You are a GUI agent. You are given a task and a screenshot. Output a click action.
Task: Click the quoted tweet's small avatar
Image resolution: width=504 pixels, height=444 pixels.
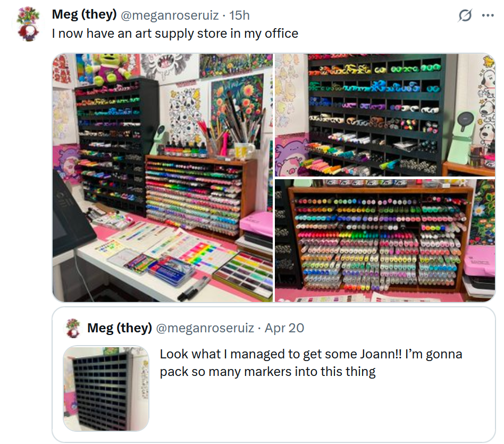coord(73,328)
